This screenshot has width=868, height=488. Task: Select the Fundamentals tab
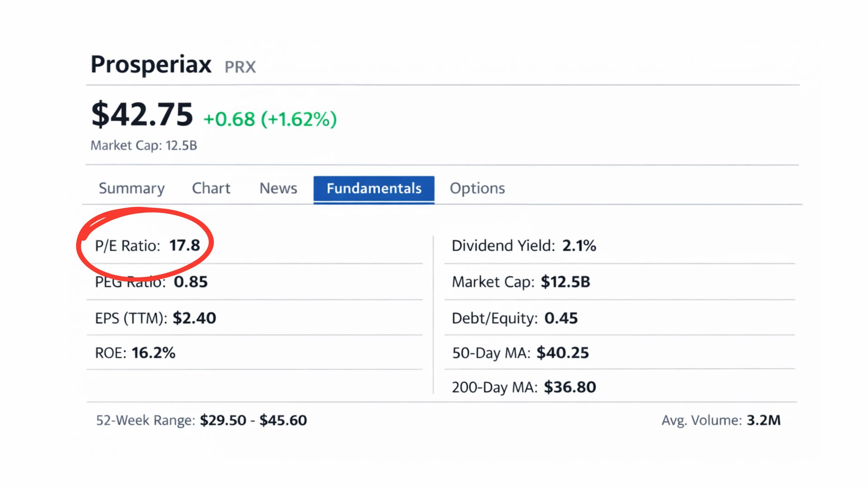[374, 188]
